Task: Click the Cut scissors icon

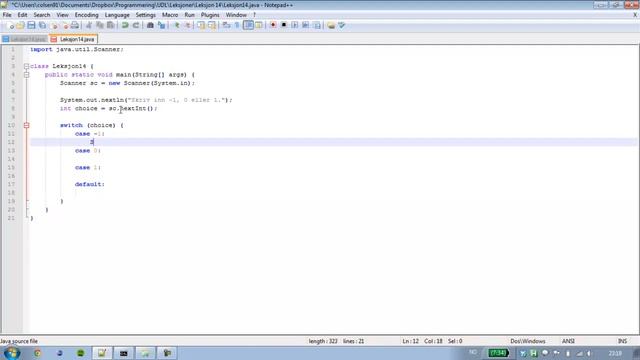Action: coord(89,25)
